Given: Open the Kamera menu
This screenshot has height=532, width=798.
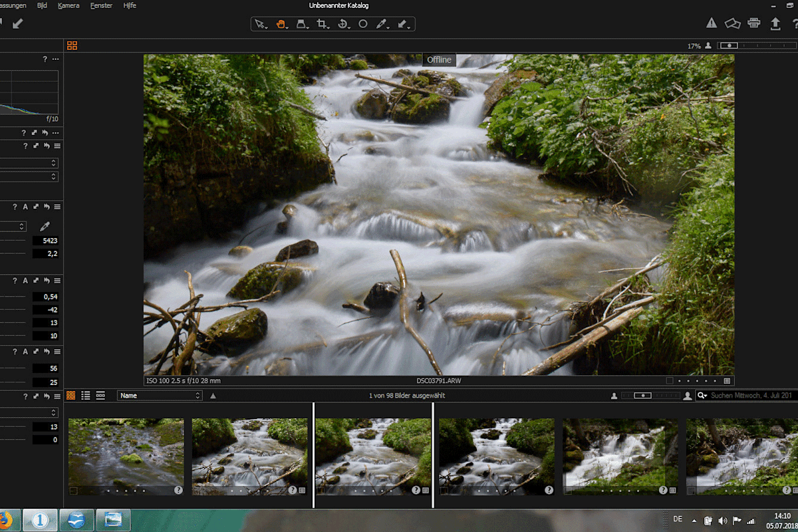Looking at the screenshot, I should click(68, 5).
